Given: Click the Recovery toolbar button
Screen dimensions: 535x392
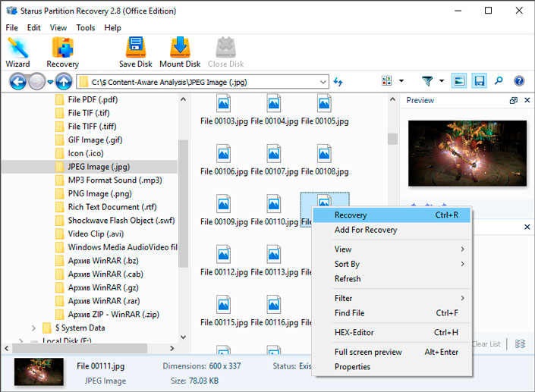Looking at the screenshot, I should tap(63, 52).
